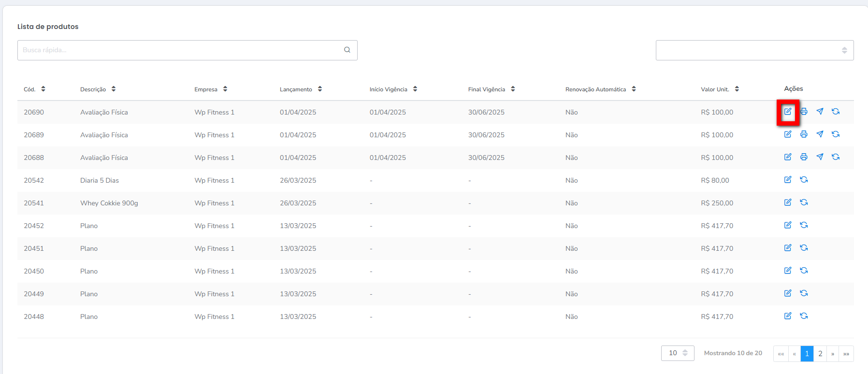Sort table by Cód. column

point(43,89)
